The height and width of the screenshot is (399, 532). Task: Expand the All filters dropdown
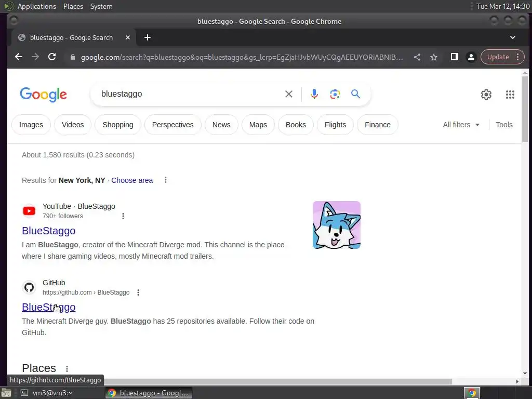[x=461, y=125]
